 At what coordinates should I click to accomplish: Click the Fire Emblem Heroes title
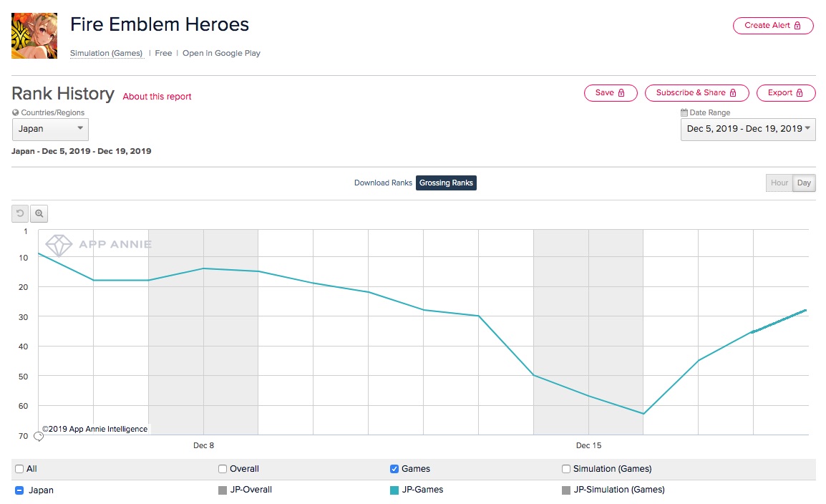(x=160, y=24)
